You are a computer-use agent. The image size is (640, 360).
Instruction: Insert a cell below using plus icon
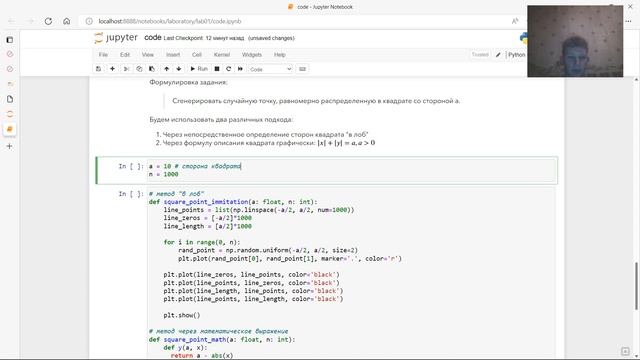coord(112,69)
